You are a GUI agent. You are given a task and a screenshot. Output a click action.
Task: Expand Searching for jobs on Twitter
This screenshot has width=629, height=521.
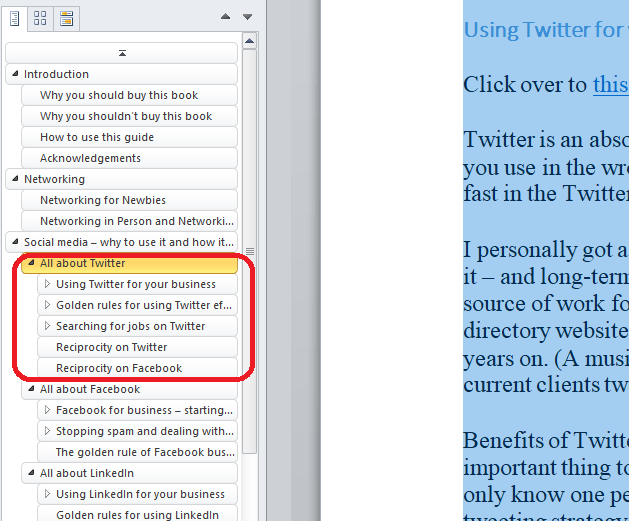[47, 327]
